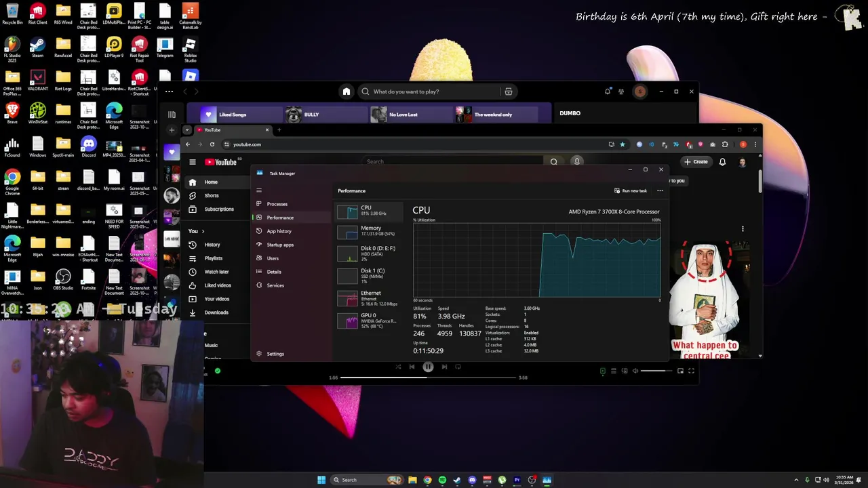Go back in Chrome
Screen dimensions: 868x488
click(188, 144)
